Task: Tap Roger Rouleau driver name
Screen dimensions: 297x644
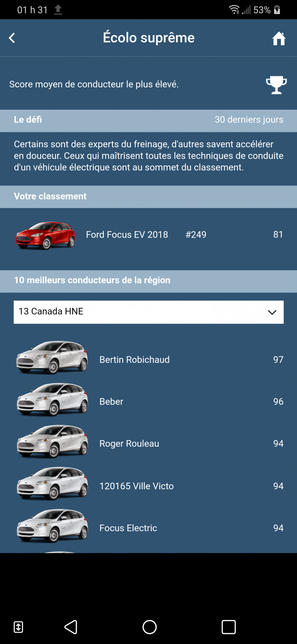Action: (129, 443)
